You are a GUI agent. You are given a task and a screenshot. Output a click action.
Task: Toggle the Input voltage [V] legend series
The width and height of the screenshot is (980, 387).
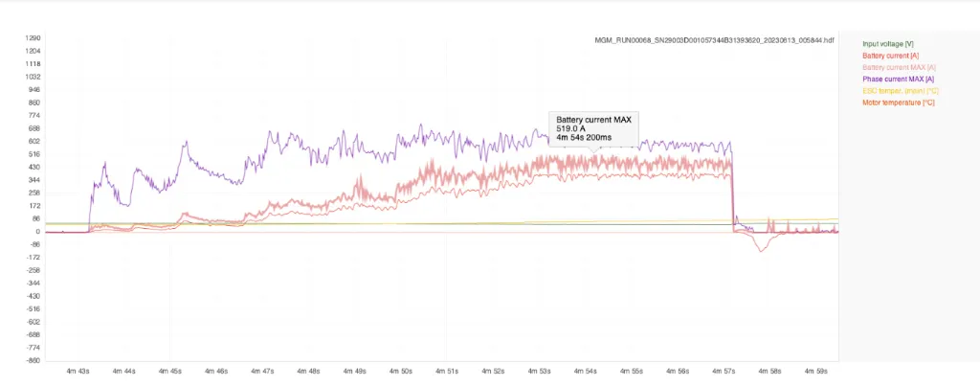(x=888, y=44)
